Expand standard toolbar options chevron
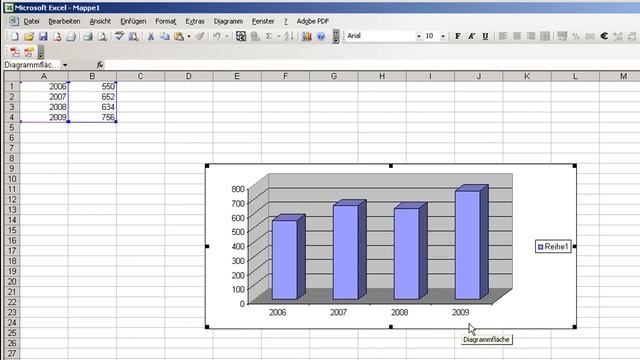Screen dimensions: 640x360 coord(336,36)
